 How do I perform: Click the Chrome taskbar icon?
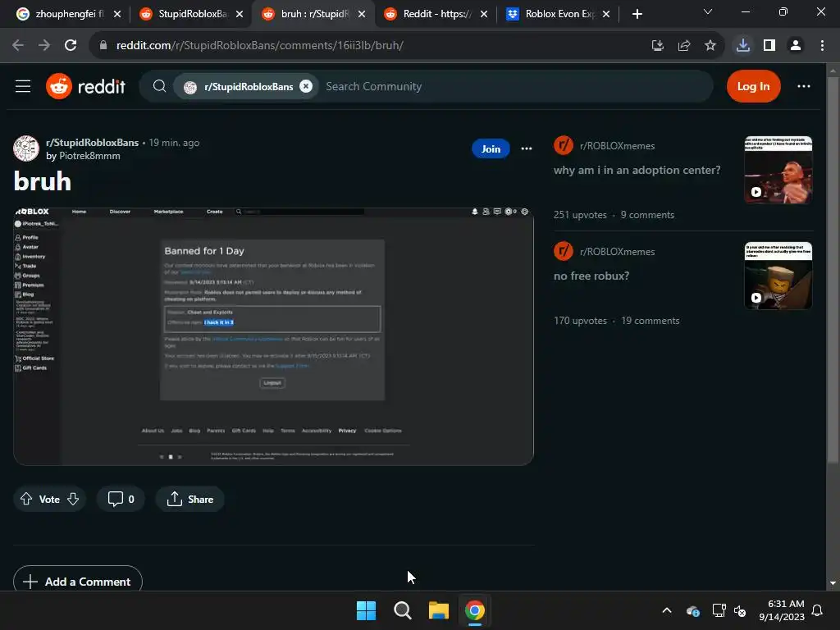[x=475, y=610]
